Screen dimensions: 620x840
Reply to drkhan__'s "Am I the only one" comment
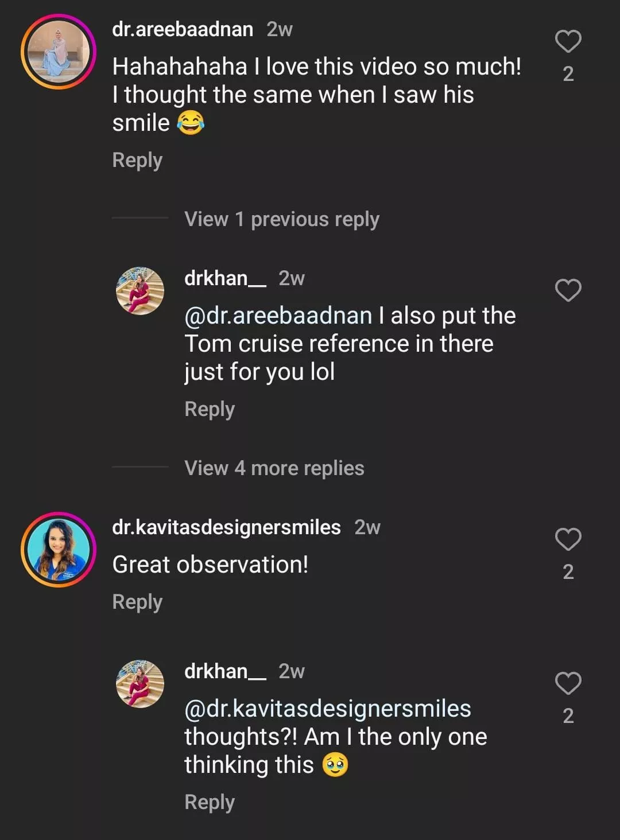210,802
